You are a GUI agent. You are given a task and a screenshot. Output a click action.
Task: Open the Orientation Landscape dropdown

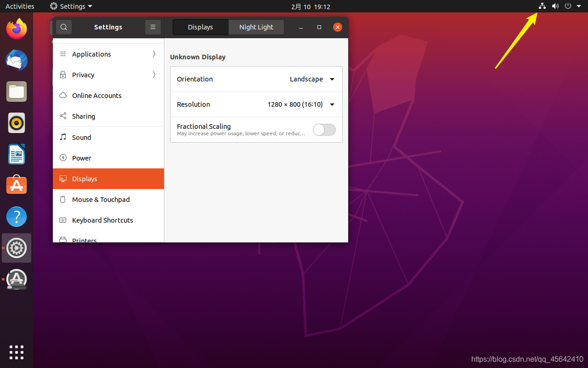(312, 79)
